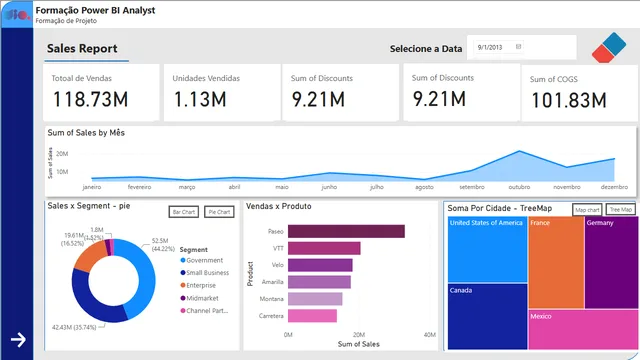The image size is (640, 360).
Task: Click the dio logo at top left
Action: [17, 15]
